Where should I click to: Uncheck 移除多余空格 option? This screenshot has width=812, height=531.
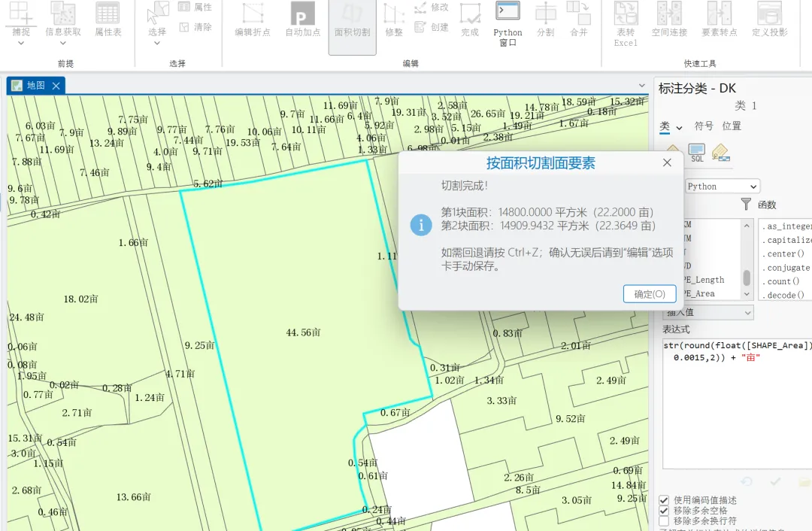point(664,510)
